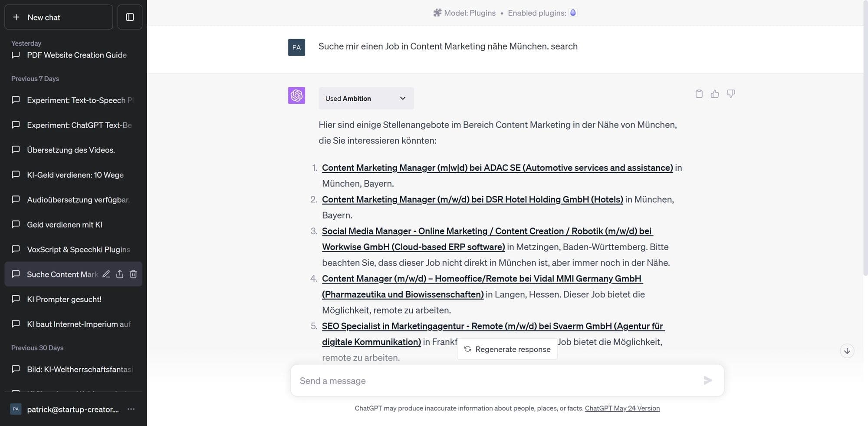Share the chat via the share icon
The image size is (868, 426).
[x=120, y=274]
